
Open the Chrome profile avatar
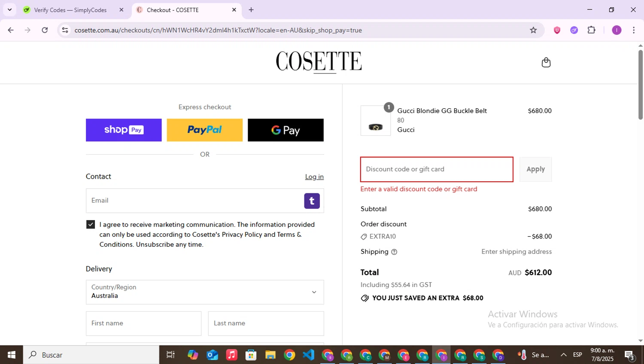617,30
